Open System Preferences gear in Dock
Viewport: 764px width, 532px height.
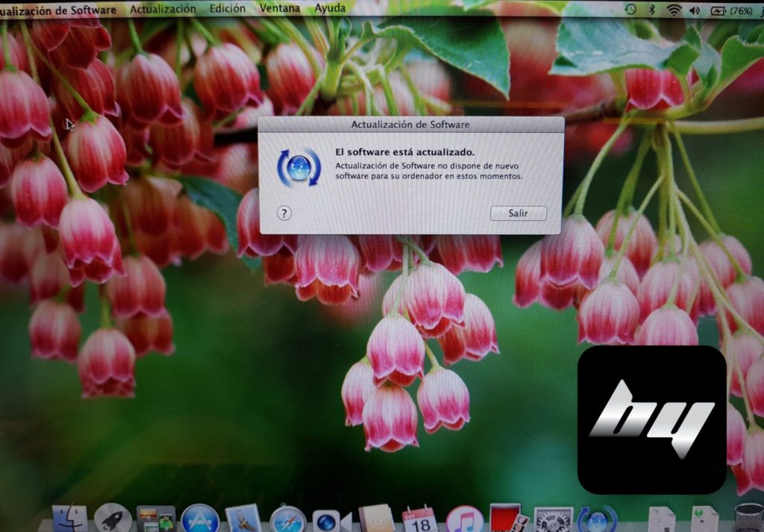[x=553, y=520]
